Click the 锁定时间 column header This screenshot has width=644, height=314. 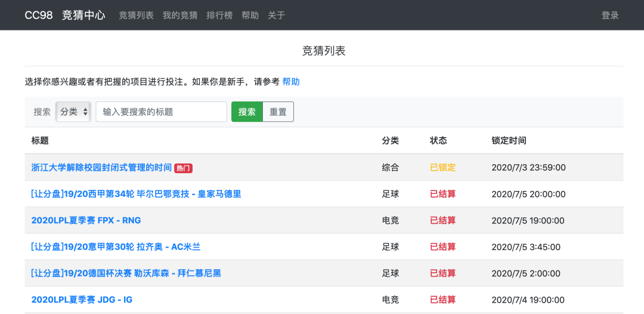pos(509,140)
